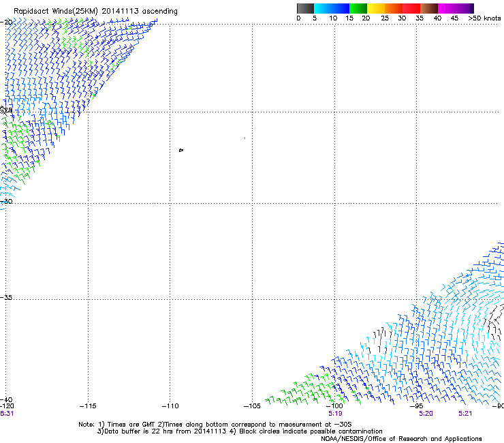Click the magenta-purple 40-50 knots legend segment
504x443 pixels.
click(456, 8)
